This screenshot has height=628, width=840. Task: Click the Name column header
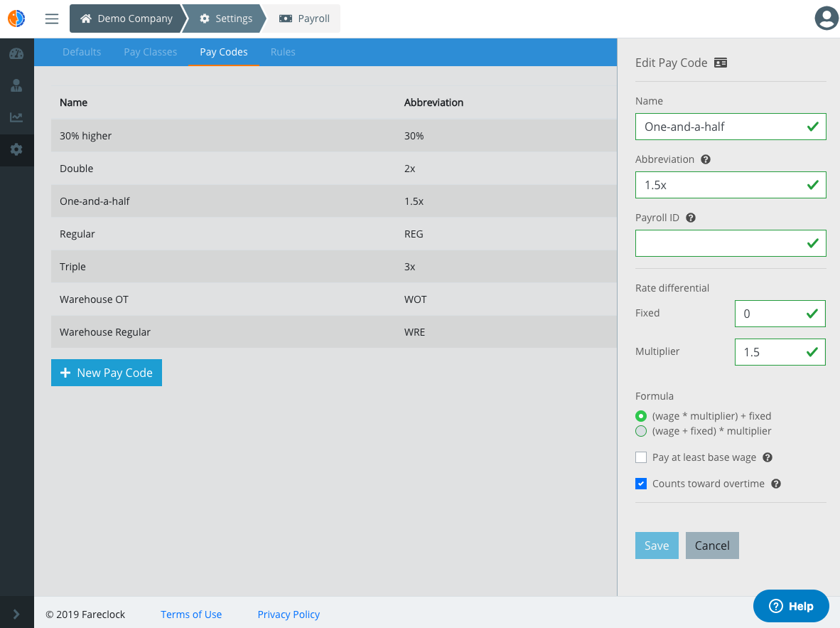point(73,102)
